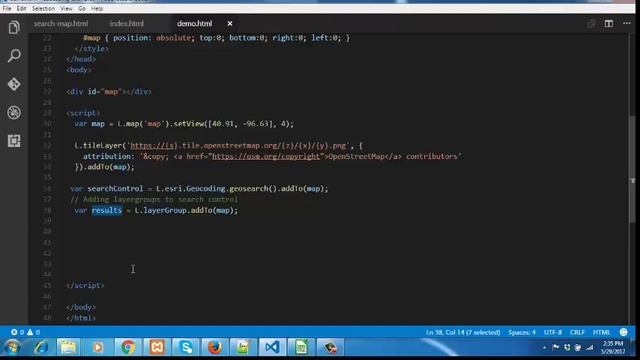
Task: Open the File menu
Action: tap(7, 9)
